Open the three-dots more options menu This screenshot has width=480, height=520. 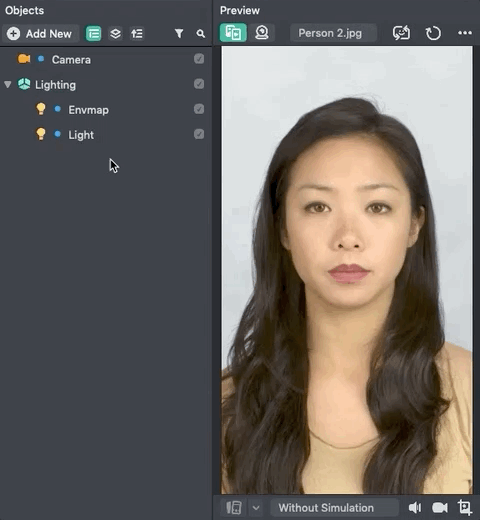tap(465, 33)
